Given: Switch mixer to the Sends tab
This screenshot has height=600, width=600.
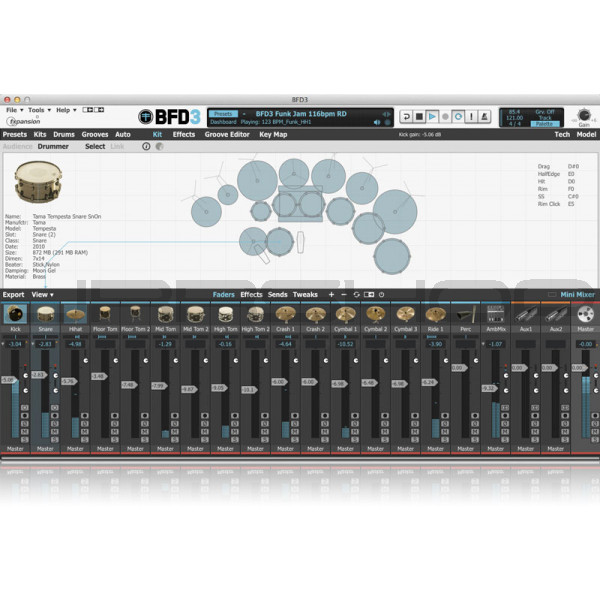Looking at the screenshot, I should tap(277, 294).
